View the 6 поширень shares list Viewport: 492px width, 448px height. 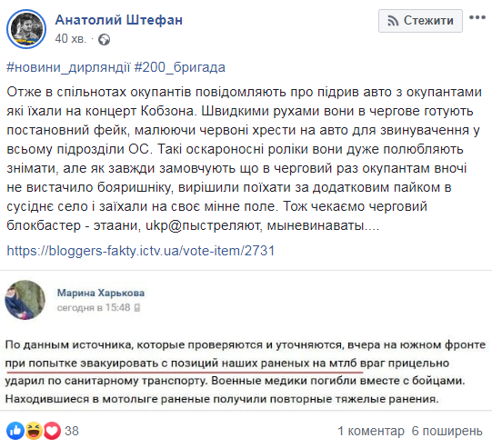coord(447,431)
